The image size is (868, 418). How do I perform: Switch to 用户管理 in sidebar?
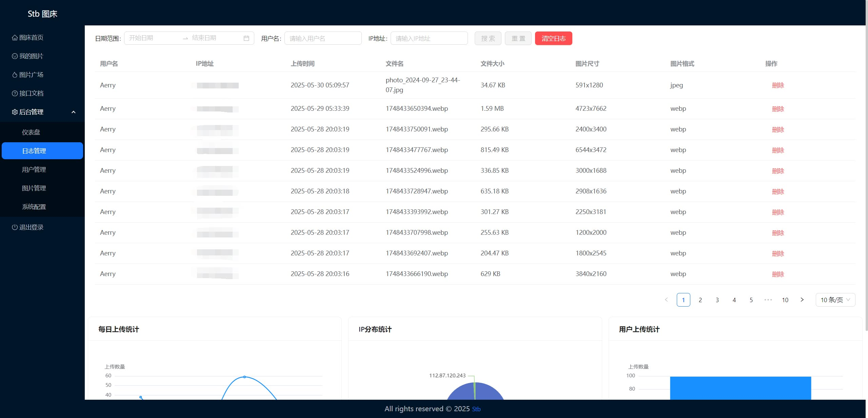[34, 169]
